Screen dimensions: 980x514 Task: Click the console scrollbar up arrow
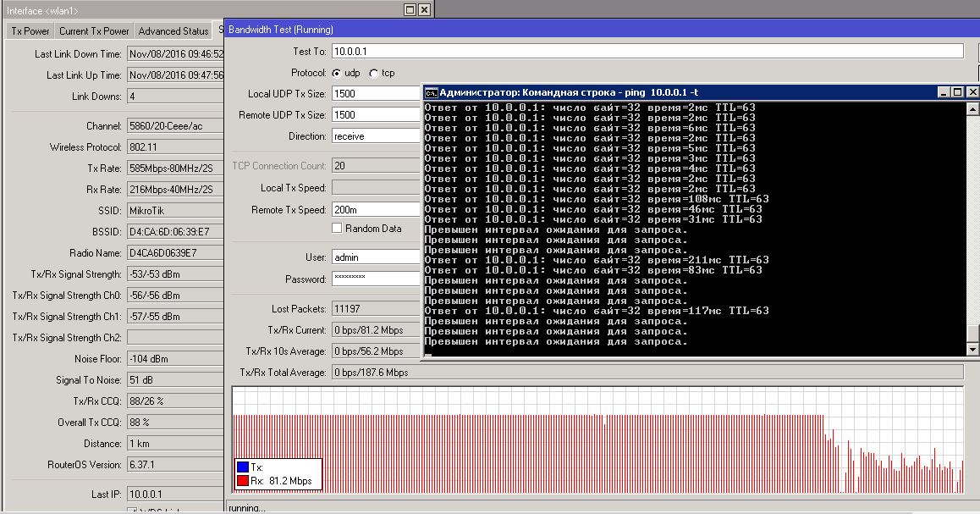coord(972,107)
